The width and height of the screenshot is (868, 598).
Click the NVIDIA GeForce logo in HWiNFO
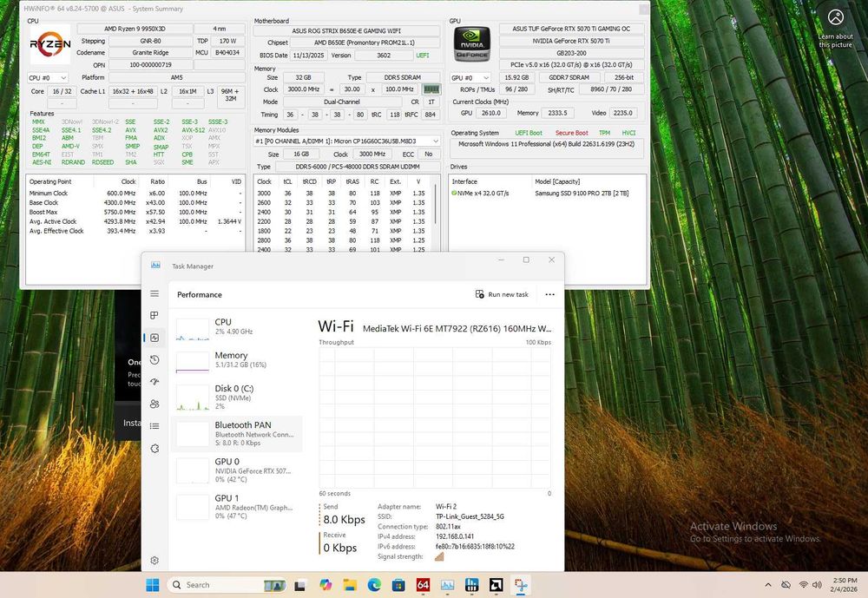(471, 43)
